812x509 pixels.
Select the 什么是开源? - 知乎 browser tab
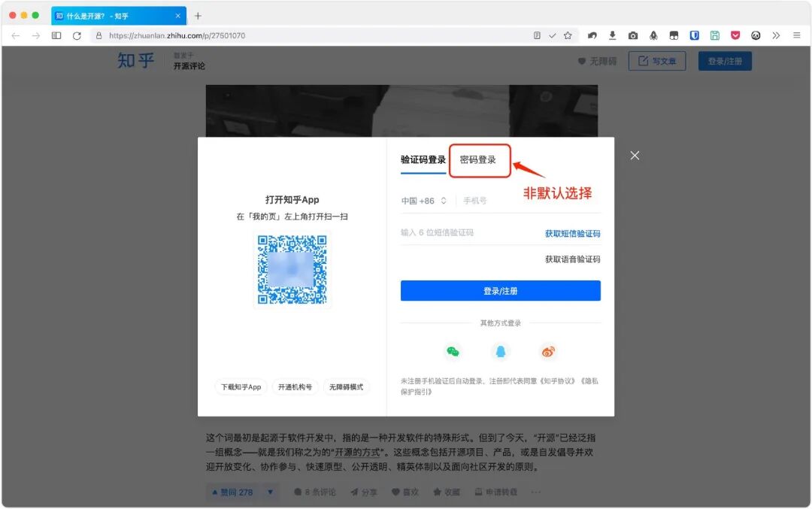[119, 16]
